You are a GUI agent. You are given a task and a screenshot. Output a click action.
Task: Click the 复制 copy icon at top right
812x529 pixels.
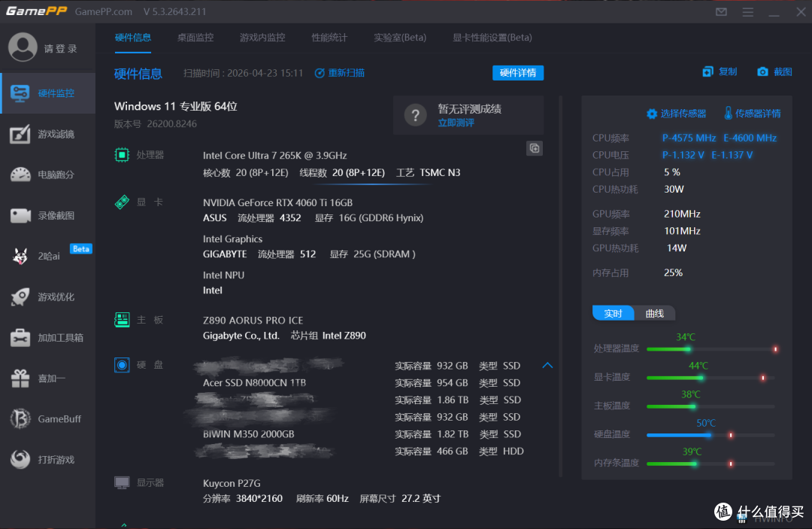[x=708, y=71]
